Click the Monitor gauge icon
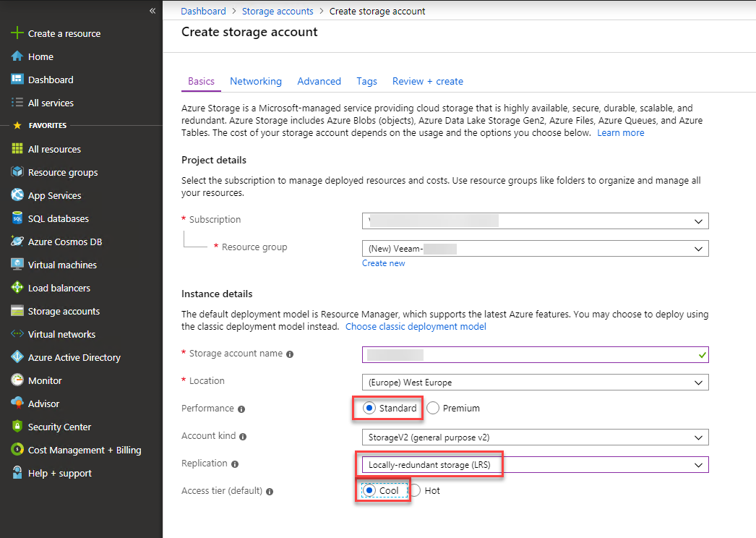This screenshot has width=756, height=538. click(x=17, y=380)
